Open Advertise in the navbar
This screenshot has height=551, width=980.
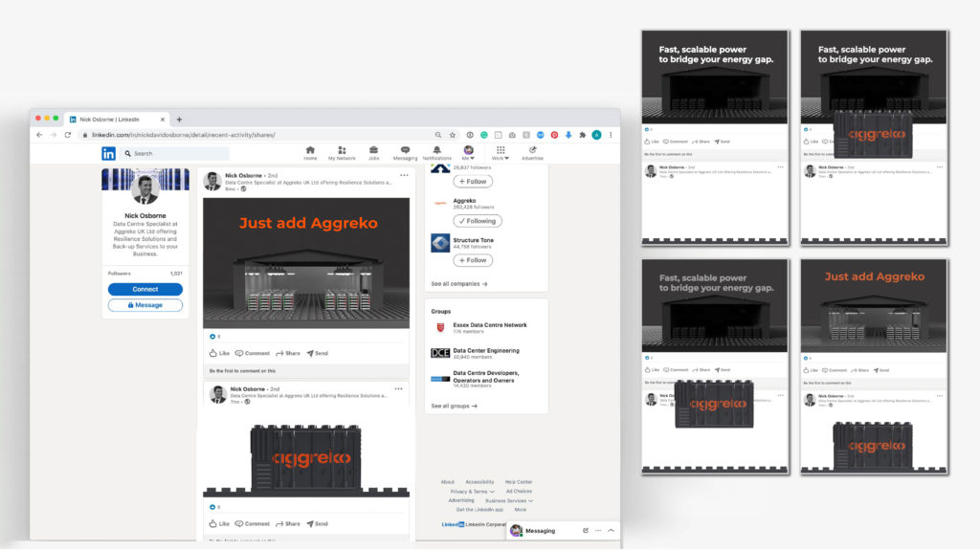pyautogui.click(x=532, y=153)
